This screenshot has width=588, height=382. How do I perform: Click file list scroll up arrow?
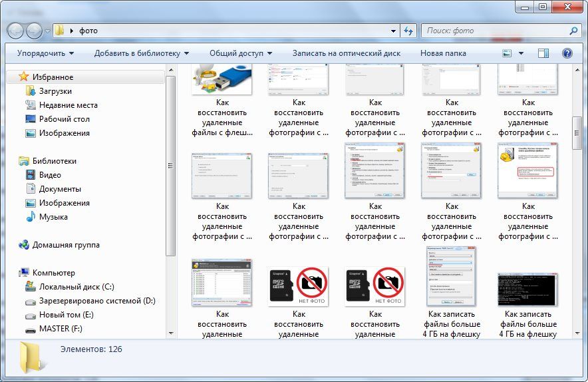tap(577, 70)
